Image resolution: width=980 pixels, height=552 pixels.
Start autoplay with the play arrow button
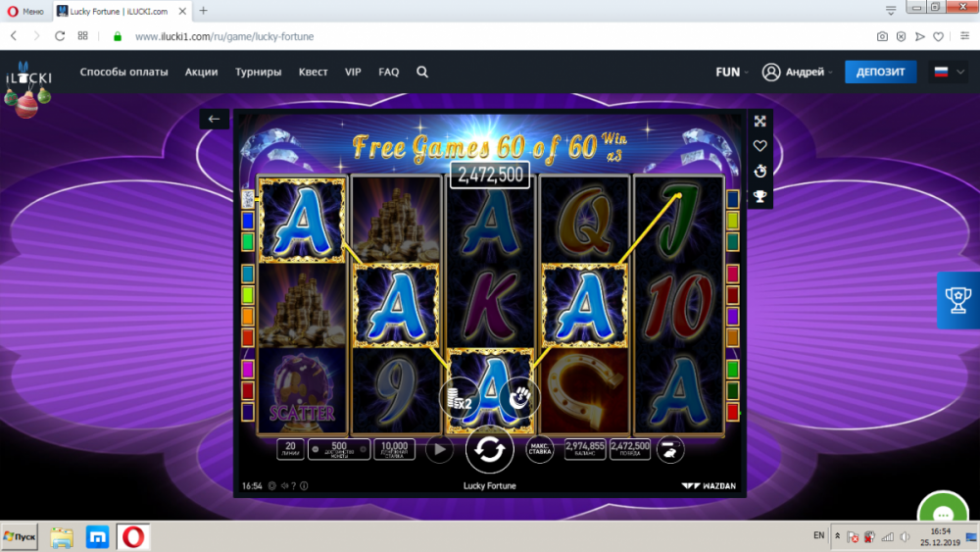(439, 449)
